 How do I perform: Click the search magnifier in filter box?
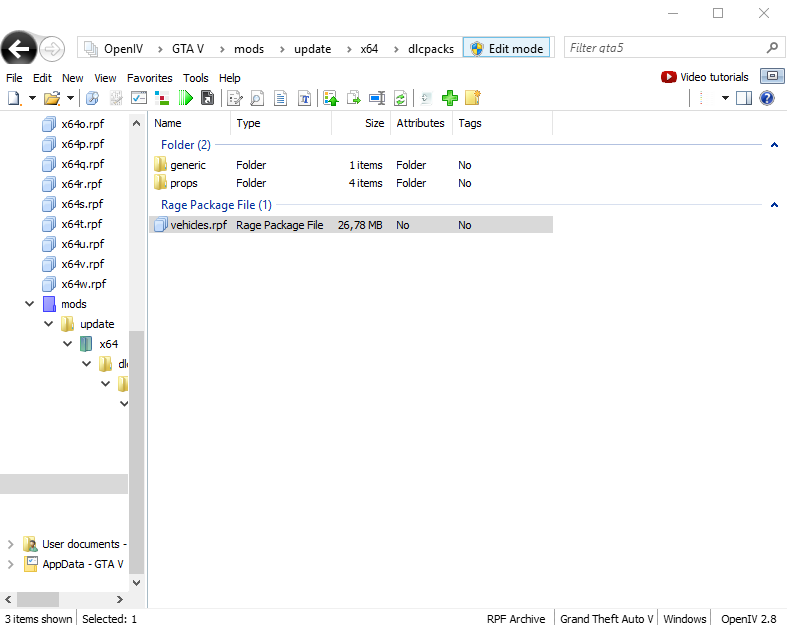click(x=772, y=48)
